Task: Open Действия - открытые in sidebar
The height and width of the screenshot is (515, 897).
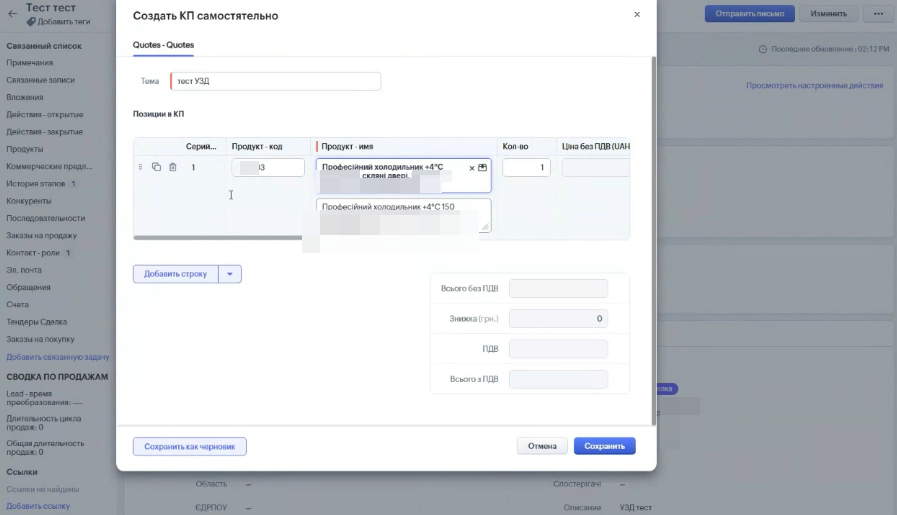Action: point(45,114)
